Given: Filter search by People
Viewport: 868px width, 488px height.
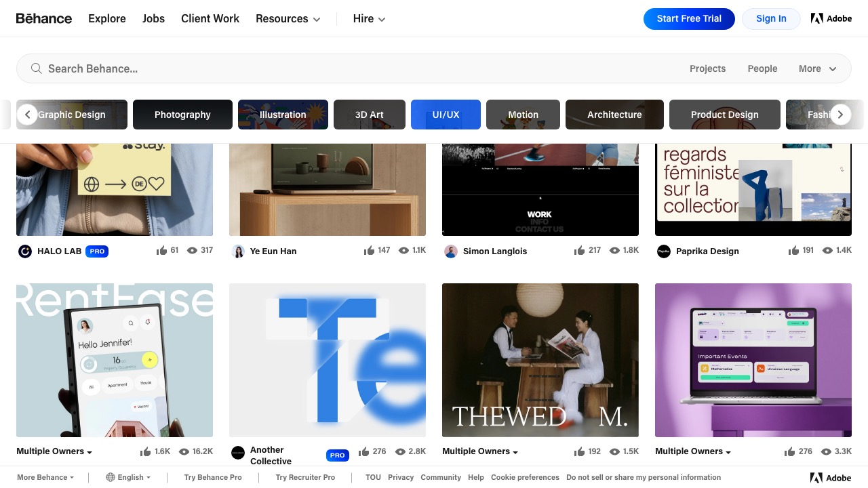Looking at the screenshot, I should (x=762, y=68).
